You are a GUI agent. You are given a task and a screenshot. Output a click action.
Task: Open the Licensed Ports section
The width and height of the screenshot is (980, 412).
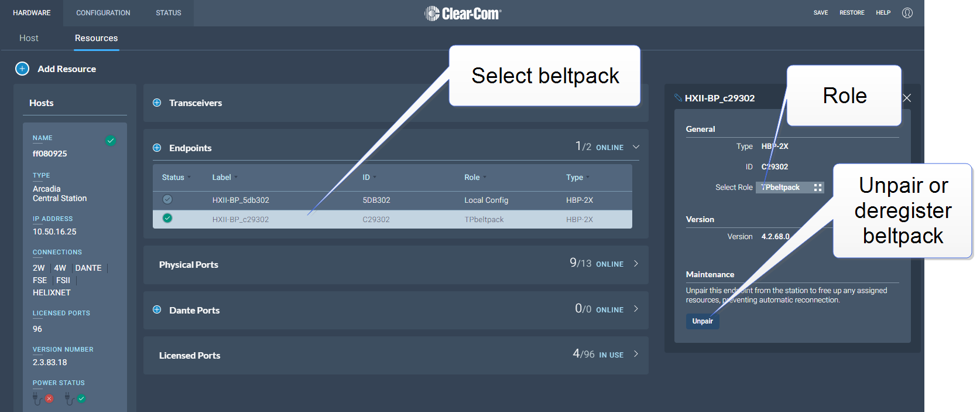pos(636,355)
